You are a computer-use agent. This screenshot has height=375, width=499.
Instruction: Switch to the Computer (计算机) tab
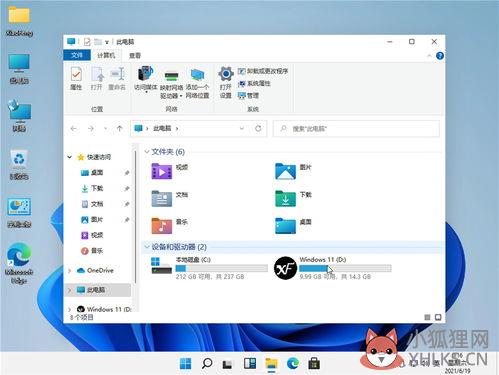tap(106, 55)
